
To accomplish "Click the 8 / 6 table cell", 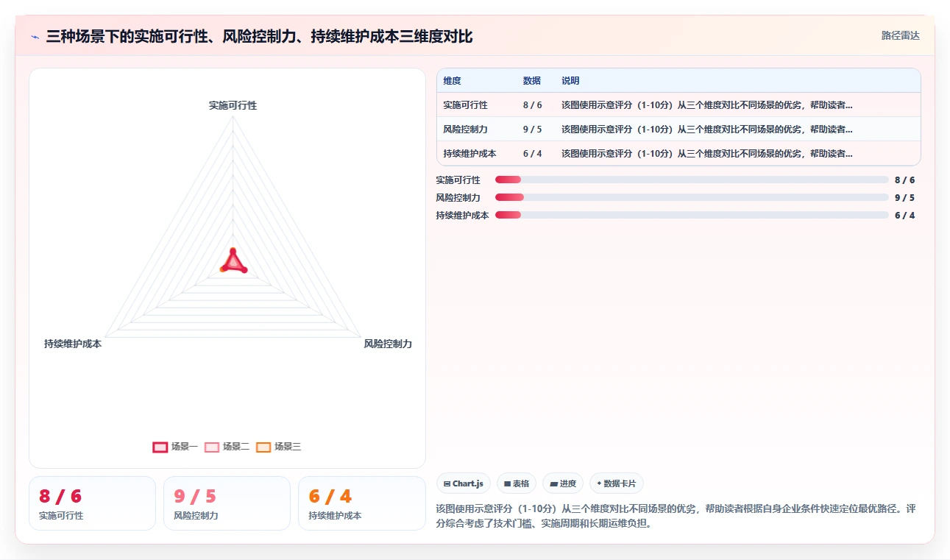I will click(532, 105).
